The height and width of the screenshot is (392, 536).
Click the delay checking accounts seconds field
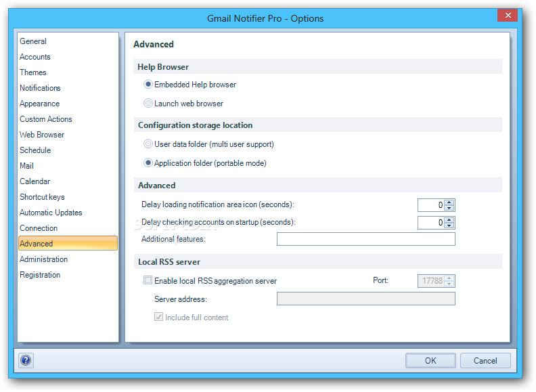(431, 223)
